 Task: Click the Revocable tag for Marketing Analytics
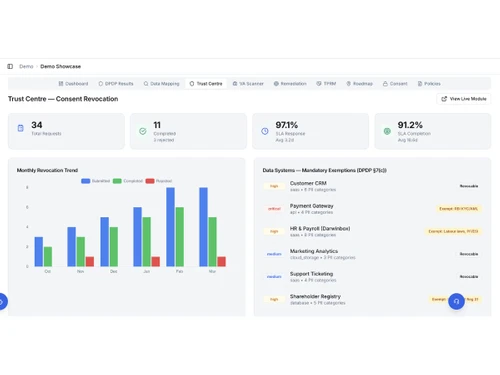(469, 254)
